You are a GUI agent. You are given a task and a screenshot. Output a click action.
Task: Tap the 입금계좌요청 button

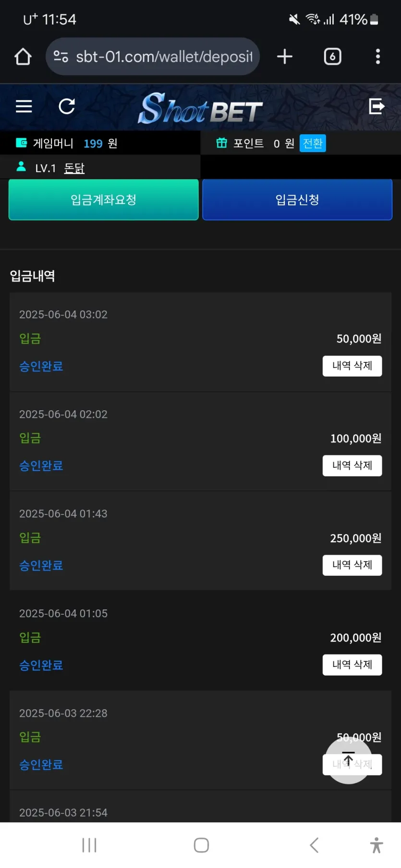[104, 200]
